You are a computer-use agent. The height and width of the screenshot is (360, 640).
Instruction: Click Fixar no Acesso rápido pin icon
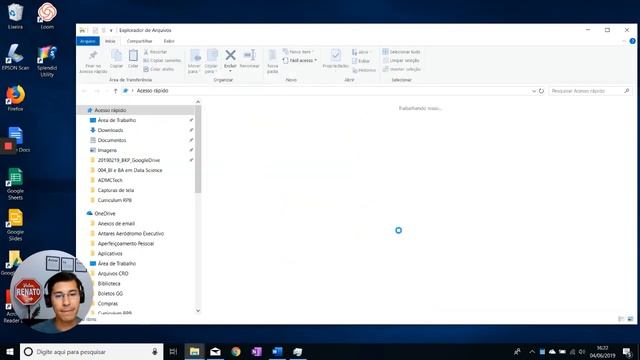pyautogui.click(x=93, y=55)
